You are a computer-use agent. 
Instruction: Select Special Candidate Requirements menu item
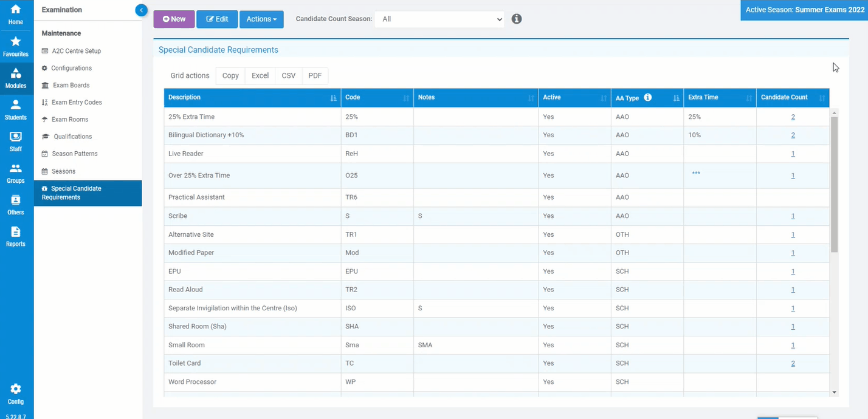click(88, 193)
